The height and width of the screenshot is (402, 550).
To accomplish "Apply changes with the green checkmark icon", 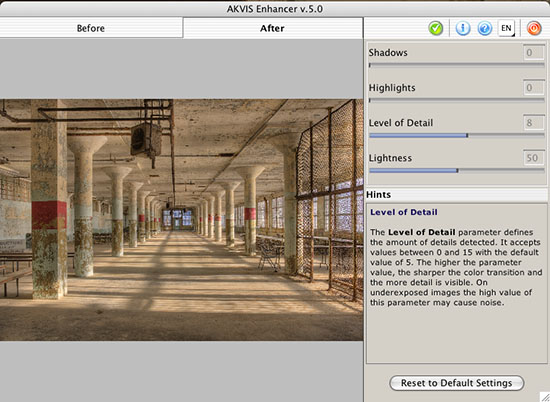I will click(436, 28).
